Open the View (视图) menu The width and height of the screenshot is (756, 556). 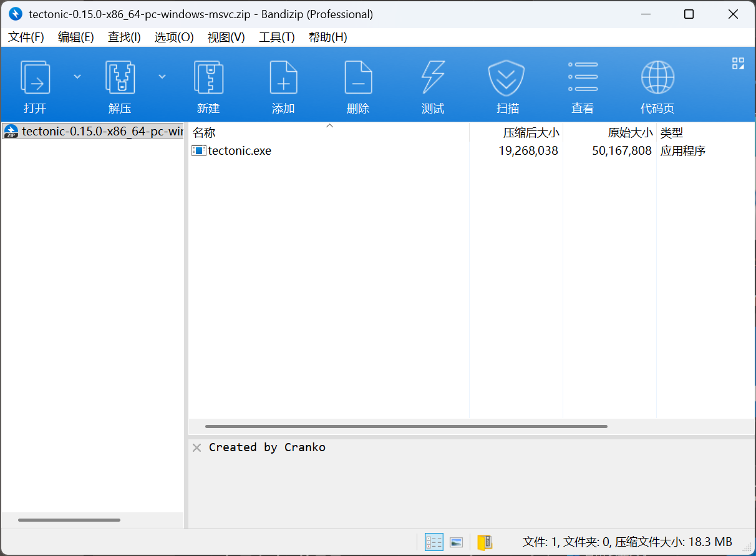pyautogui.click(x=226, y=37)
